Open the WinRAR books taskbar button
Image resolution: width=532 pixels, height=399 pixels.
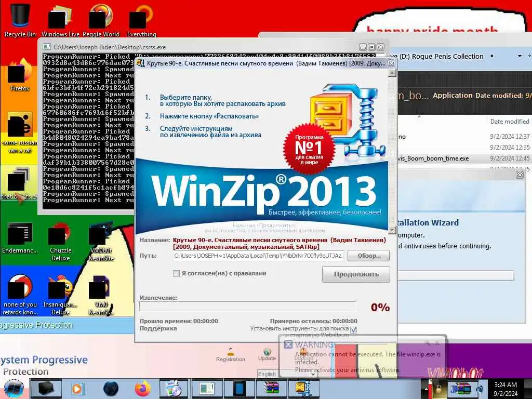pos(271,389)
